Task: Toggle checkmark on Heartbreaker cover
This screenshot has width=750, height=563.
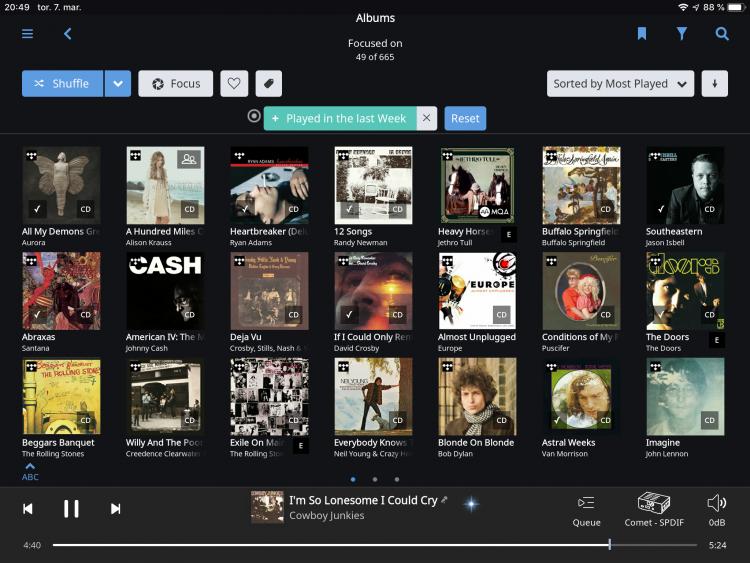Action: [245, 209]
